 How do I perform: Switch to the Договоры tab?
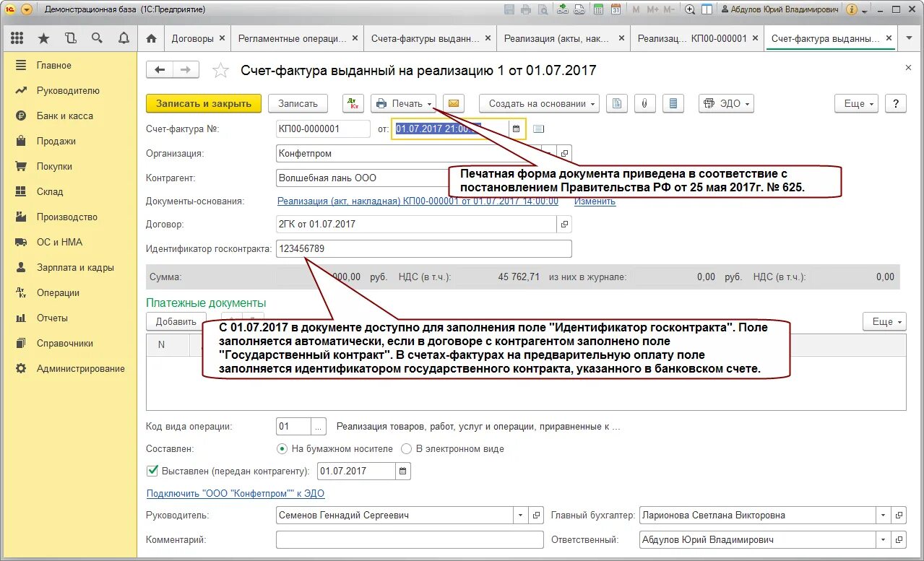192,38
